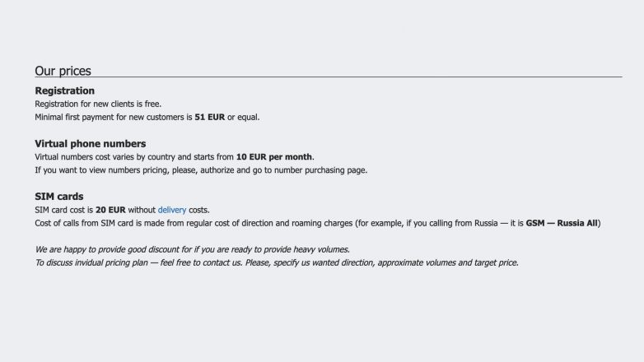Click the Virtual phone numbers heading
644x362 pixels.
[90, 143]
